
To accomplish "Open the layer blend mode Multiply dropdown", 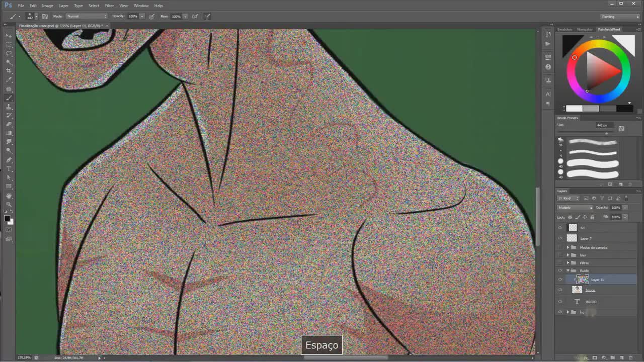I will (x=576, y=207).
